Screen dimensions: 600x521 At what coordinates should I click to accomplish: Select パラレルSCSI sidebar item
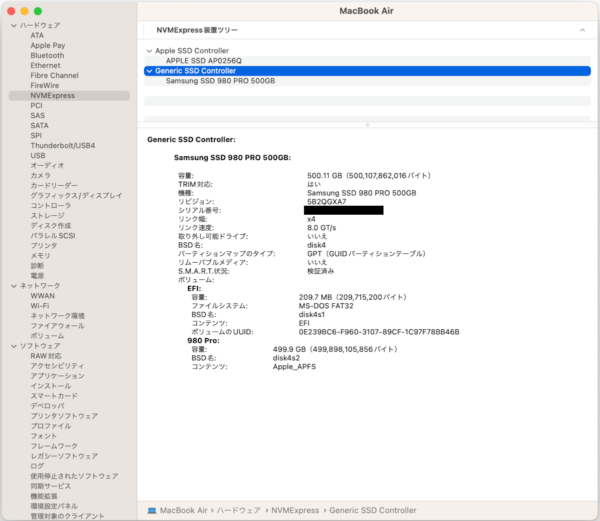tap(53, 236)
